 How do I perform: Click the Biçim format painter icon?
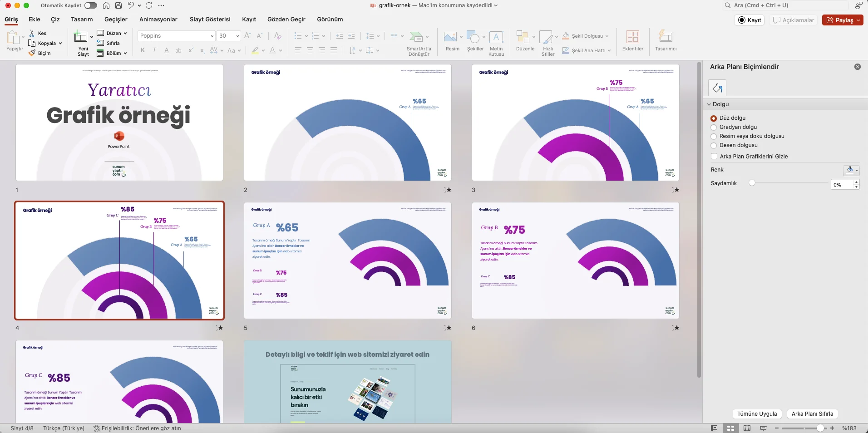(32, 53)
